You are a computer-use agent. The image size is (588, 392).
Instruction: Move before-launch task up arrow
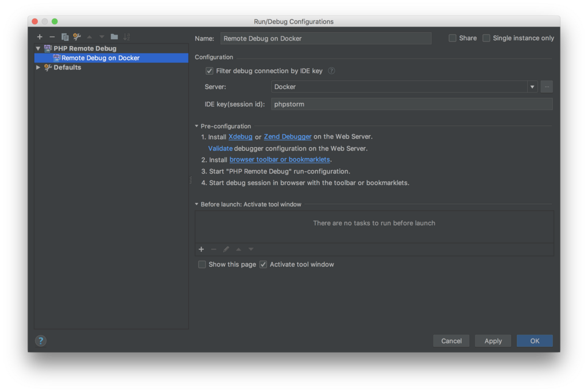pyautogui.click(x=238, y=249)
